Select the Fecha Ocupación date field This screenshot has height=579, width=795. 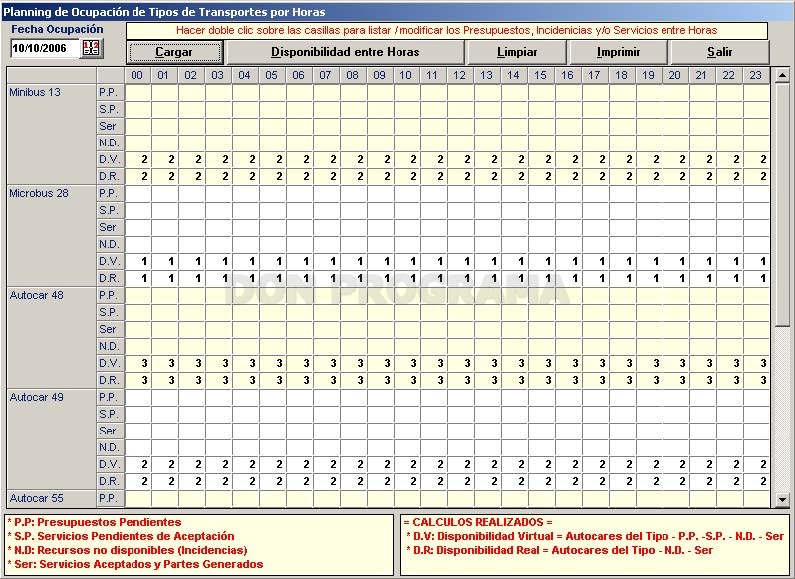(x=45, y=48)
